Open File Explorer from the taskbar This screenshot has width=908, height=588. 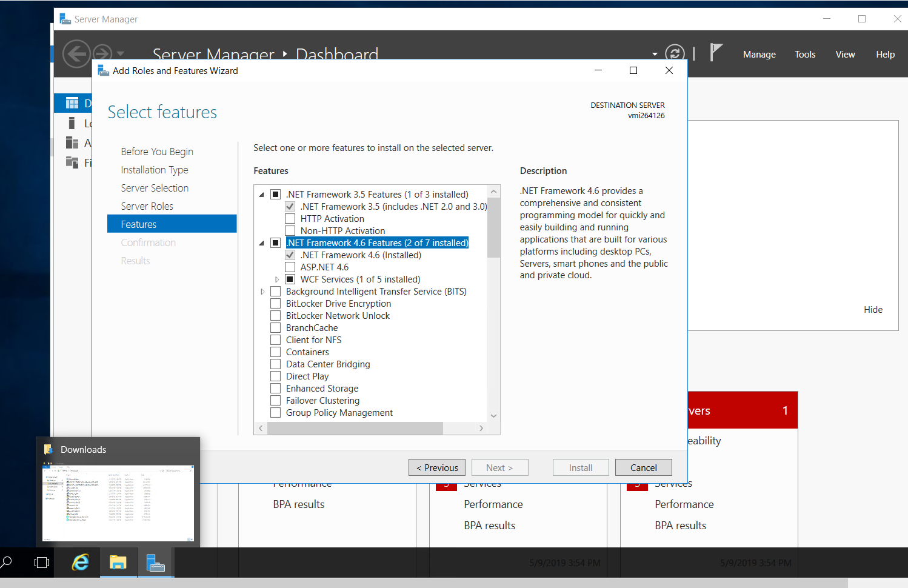118,563
